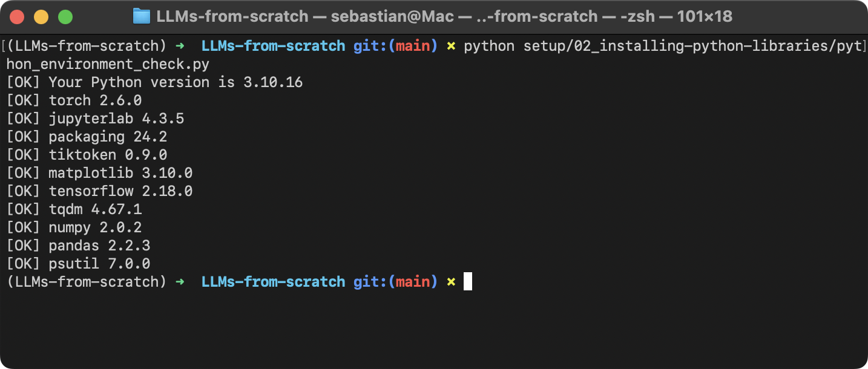This screenshot has height=369, width=868.
Task: Click the folder proxy icon in title bar
Action: [x=141, y=16]
